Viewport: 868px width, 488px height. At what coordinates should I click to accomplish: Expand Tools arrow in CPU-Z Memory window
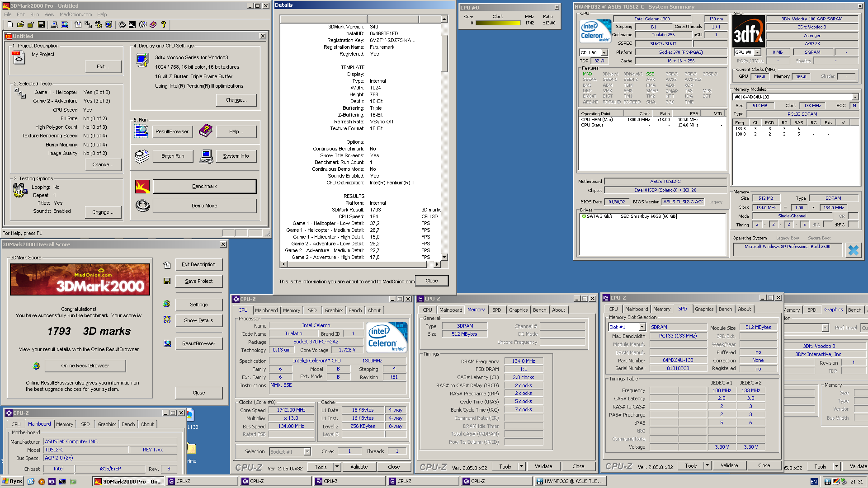pos(521,466)
